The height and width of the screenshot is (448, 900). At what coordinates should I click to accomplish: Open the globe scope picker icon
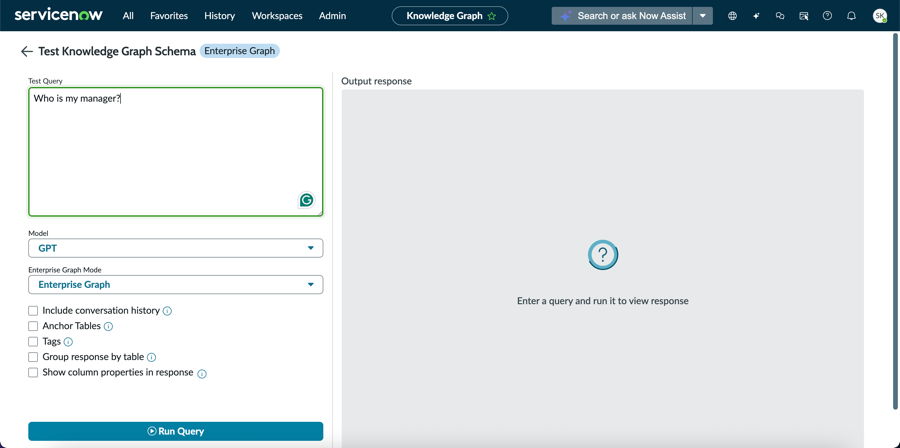click(x=732, y=16)
